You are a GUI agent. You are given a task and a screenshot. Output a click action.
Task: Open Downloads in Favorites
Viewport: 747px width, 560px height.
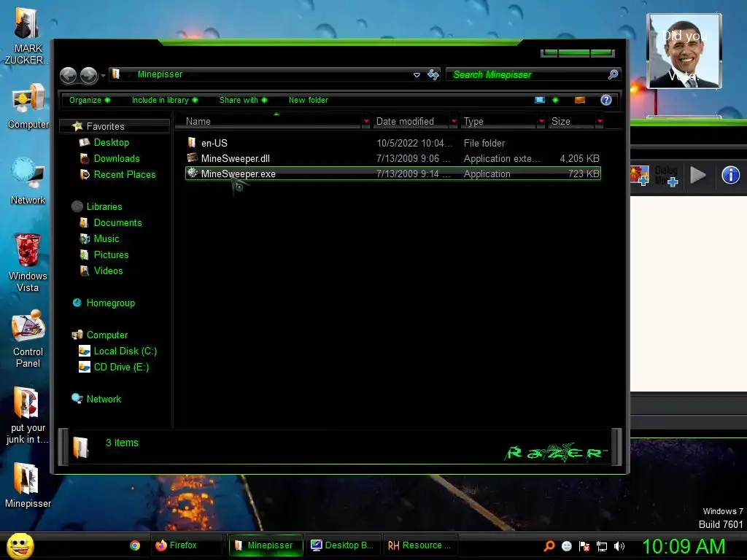(x=116, y=158)
